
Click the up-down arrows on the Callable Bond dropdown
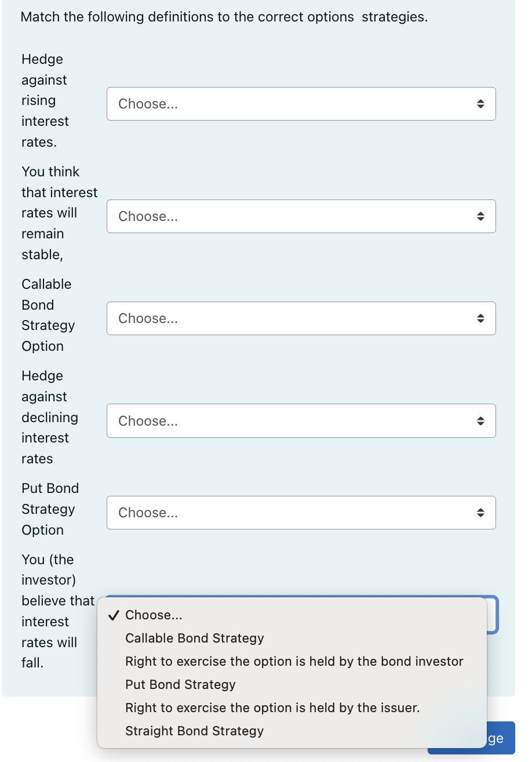[481, 318]
